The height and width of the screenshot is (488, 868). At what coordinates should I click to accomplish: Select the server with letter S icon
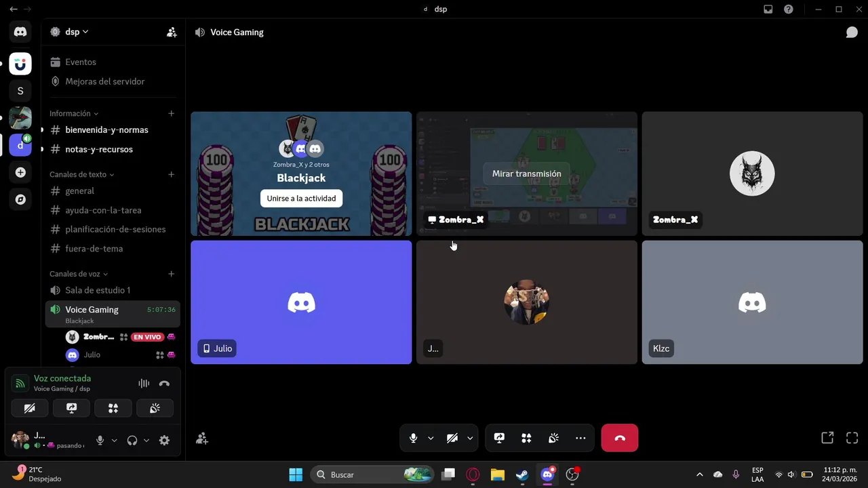tap(20, 90)
